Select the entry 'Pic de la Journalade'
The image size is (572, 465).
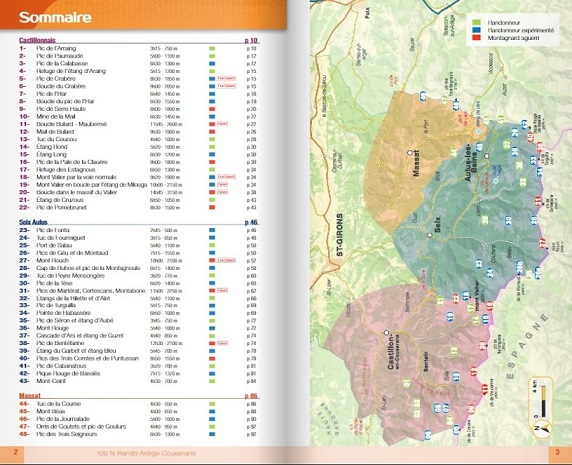(63, 419)
